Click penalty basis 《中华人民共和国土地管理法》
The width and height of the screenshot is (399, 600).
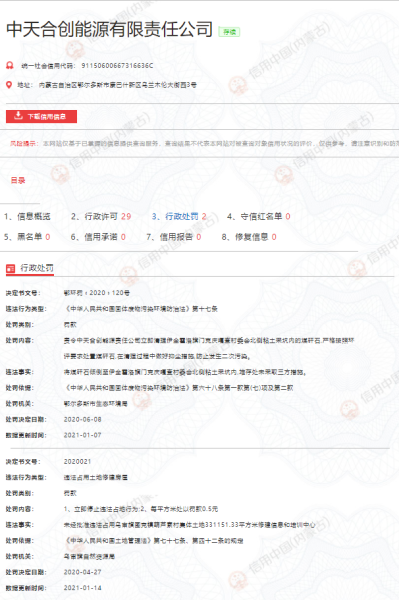[153, 541]
